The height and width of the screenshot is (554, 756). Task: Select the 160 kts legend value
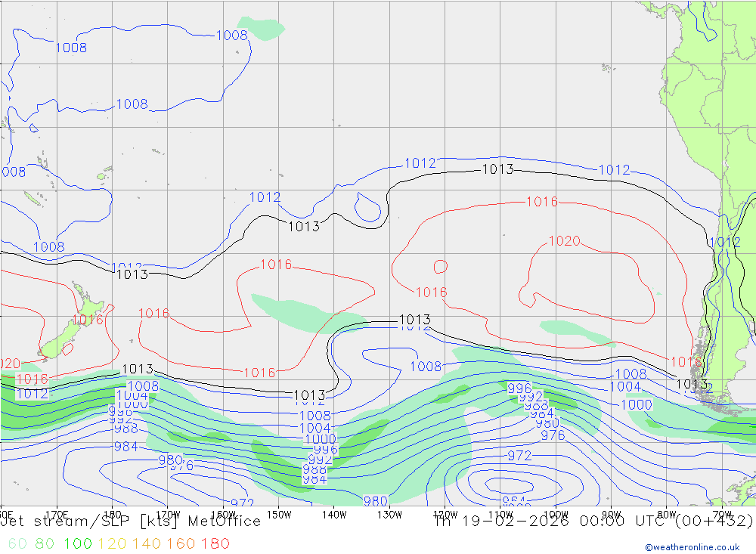coord(181,544)
